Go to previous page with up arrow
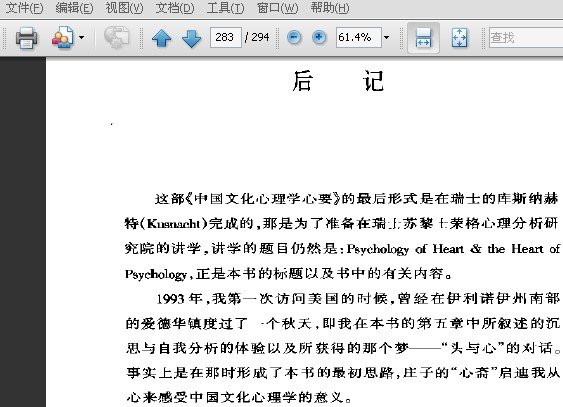563x407 pixels. tap(161, 38)
